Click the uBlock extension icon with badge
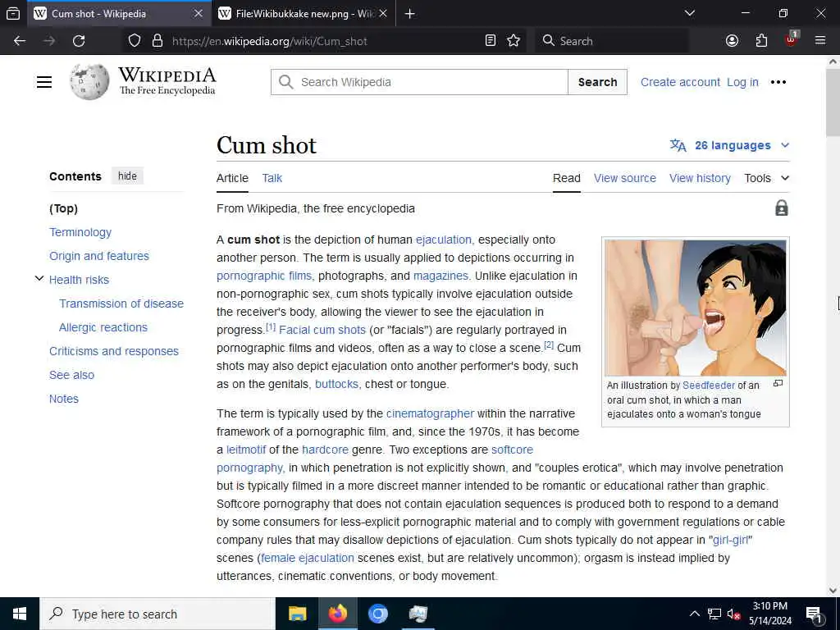 point(792,39)
